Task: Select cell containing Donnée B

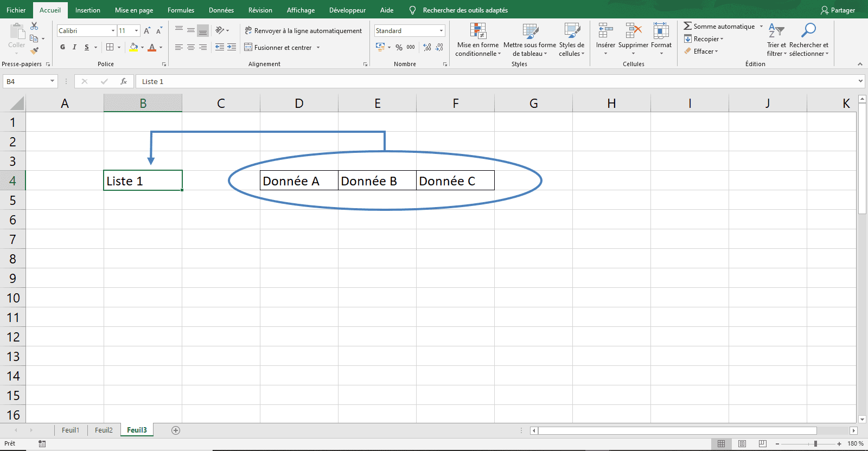Action: 377,181
